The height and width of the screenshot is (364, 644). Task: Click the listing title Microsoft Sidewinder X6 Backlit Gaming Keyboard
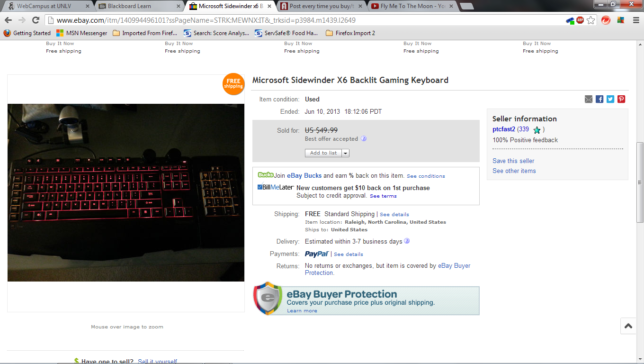(x=350, y=80)
